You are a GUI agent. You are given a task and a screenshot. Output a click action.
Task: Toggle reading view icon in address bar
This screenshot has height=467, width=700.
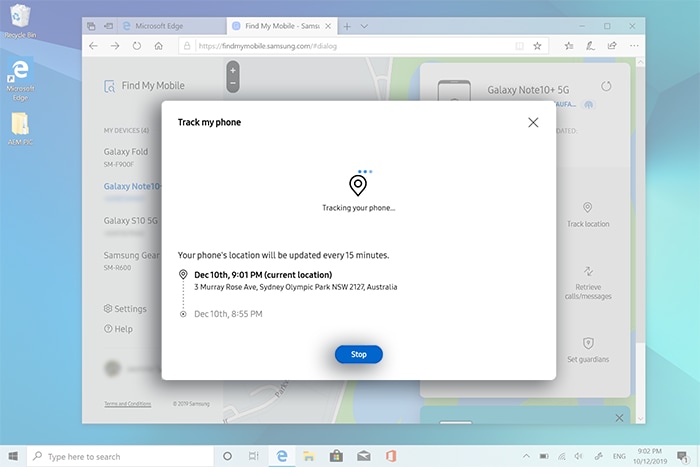pos(519,46)
